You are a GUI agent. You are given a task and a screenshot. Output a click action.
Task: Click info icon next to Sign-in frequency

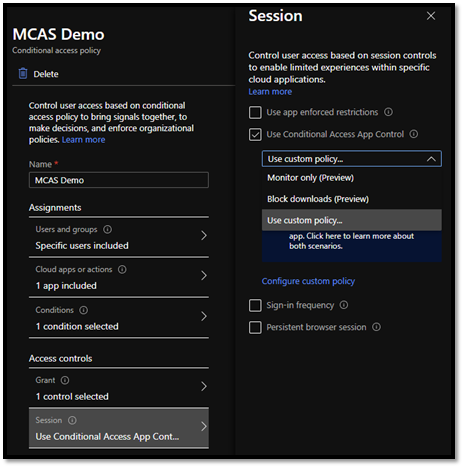click(344, 305)
